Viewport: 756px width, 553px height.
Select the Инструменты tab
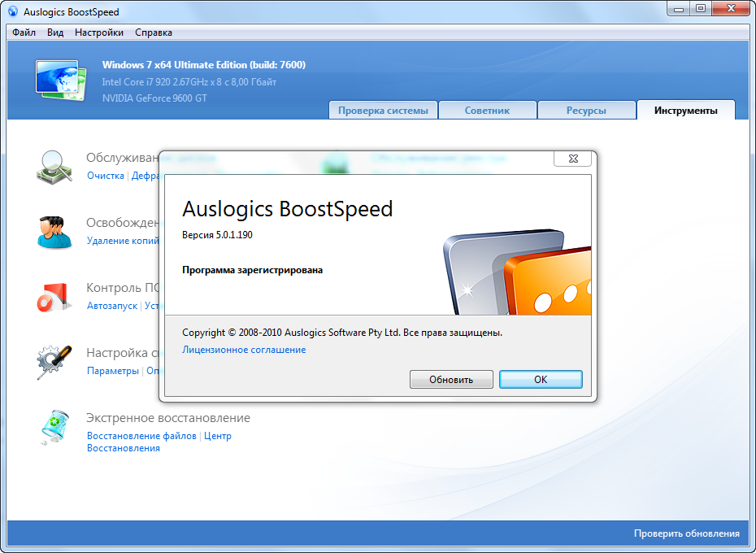(685, 110)
